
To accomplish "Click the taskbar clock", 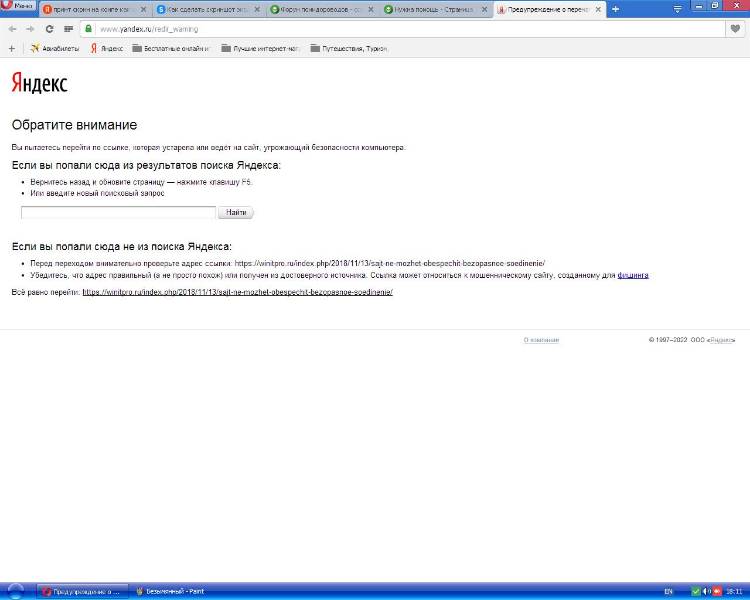I will click(734, 592).
